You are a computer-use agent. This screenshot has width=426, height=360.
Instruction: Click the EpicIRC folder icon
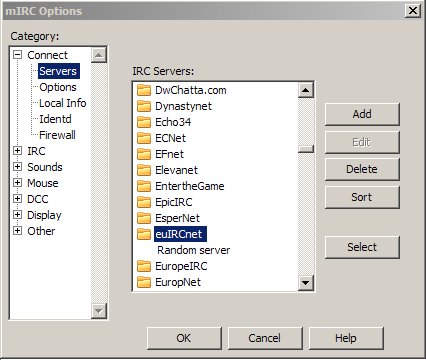coord(144,202)
